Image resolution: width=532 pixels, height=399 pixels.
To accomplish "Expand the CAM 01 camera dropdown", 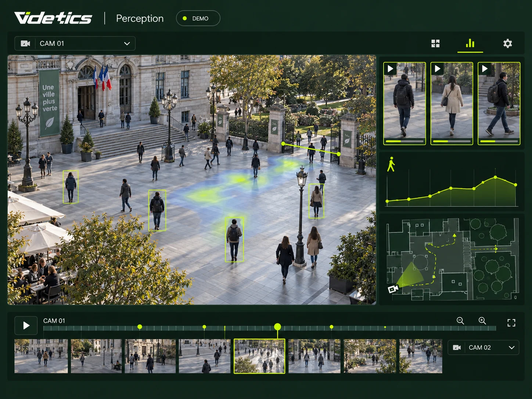I will point(75,43).
